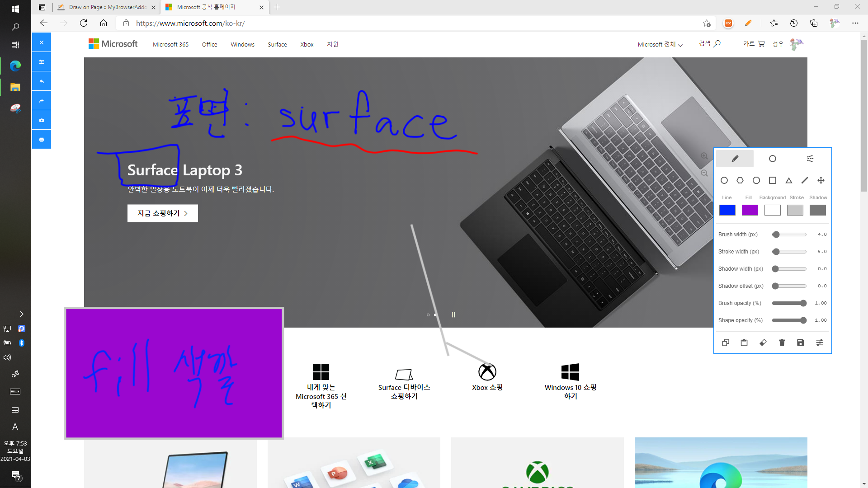Click the undo arrow in blue sidebar
Viewport: 868px width, 488px height.
[x=42, y=81]
